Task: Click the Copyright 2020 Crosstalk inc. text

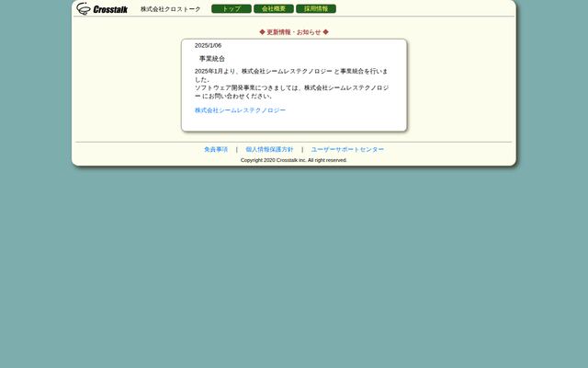Action: (x=294, y=160)
